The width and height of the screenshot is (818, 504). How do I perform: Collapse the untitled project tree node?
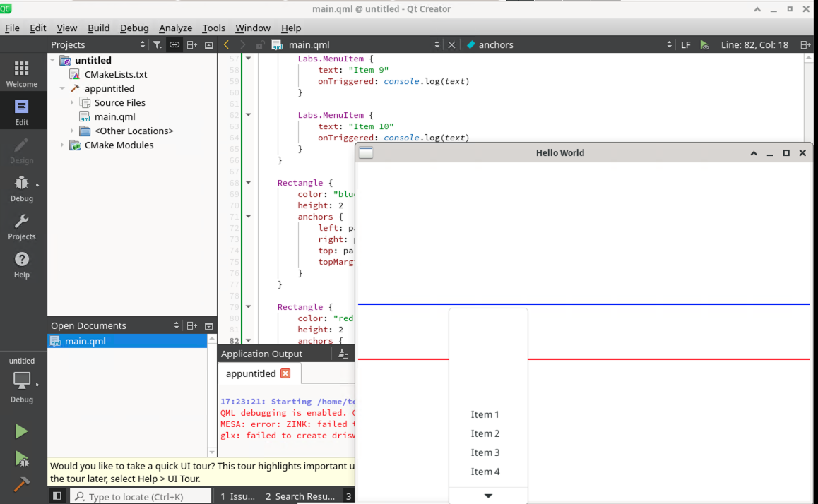tap(53, 61)
